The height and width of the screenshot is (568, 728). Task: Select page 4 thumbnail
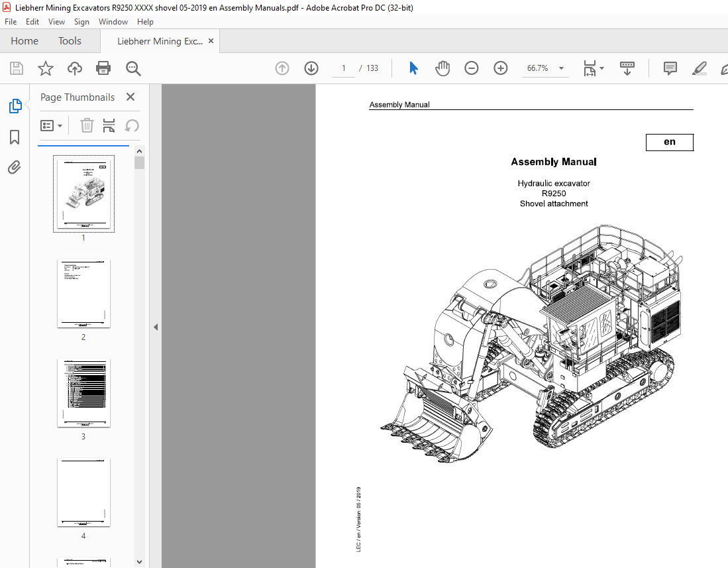pyautogui.click(x=83, y=492)
